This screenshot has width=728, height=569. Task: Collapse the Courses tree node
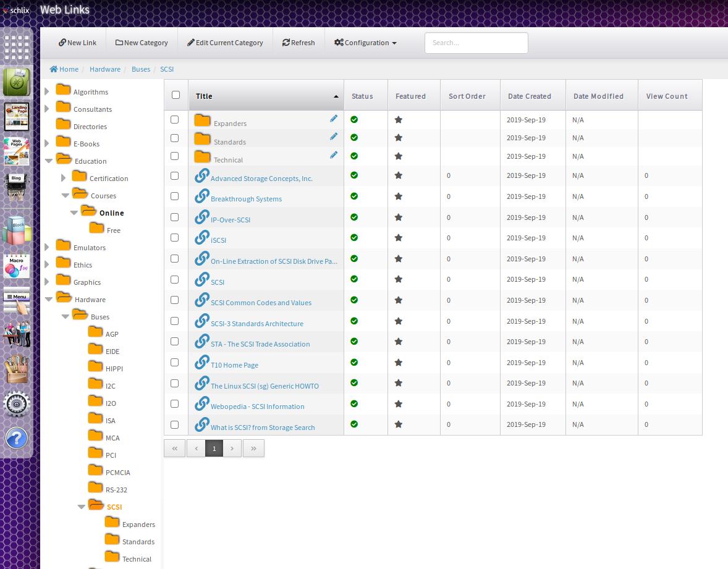pyautogui.click(x=65, y=195)
